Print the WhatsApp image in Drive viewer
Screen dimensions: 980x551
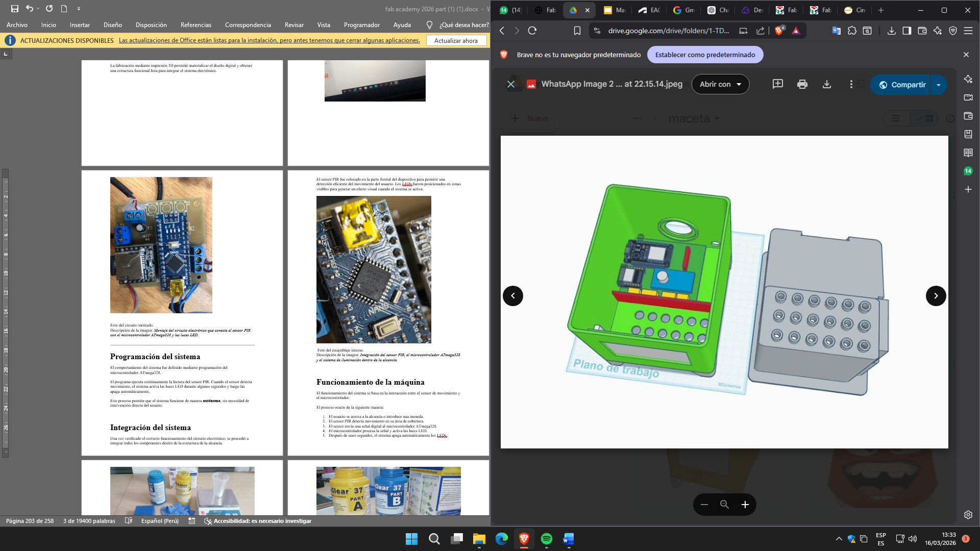802,84
